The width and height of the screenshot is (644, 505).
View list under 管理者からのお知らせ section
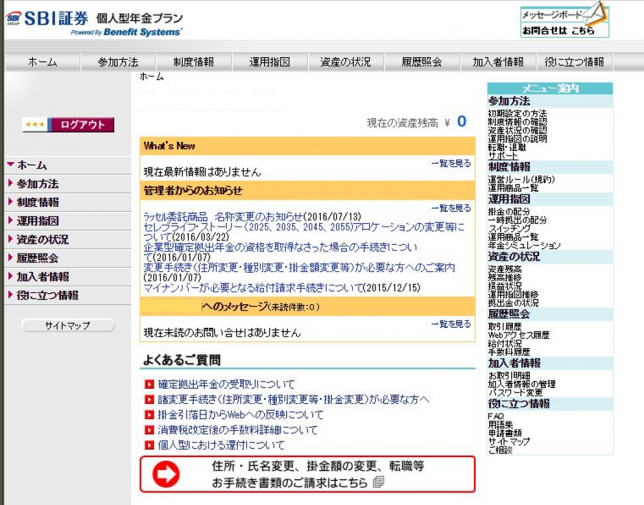point(451,208)
